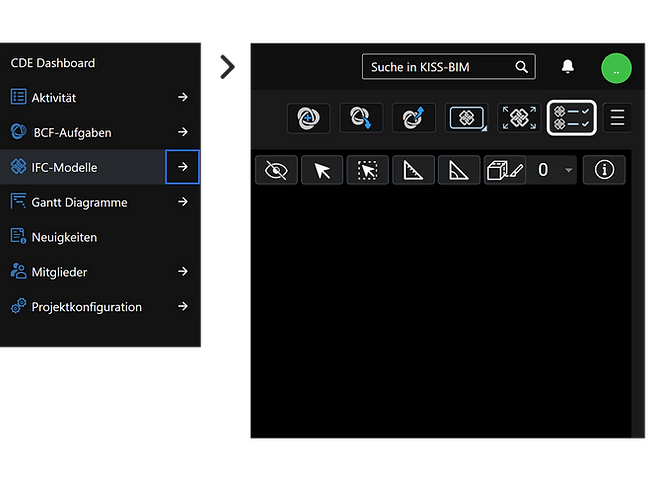Open the dropdown showing value 0
658x481 pixels.
552,170
